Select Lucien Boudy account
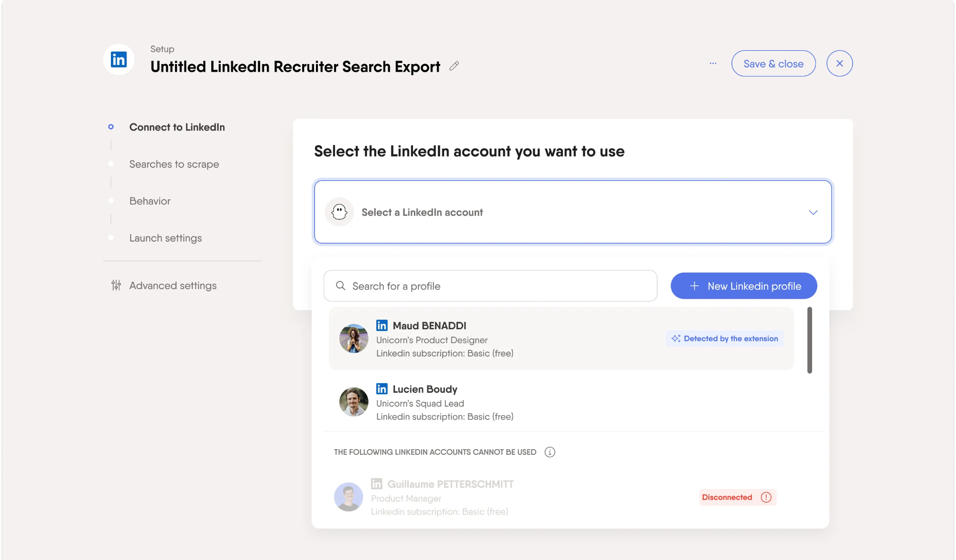The width and height of the screenshot is (956, 560). coord(561,402)
